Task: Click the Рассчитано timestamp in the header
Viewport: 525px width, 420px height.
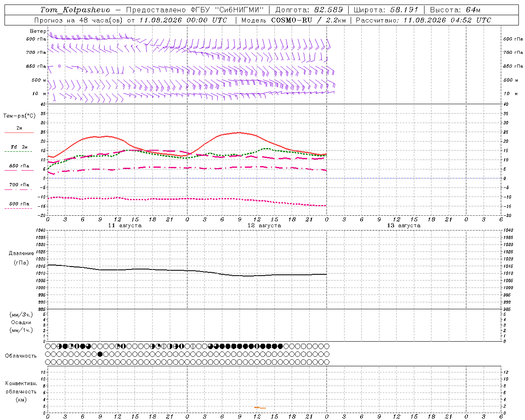Action: 423,20
